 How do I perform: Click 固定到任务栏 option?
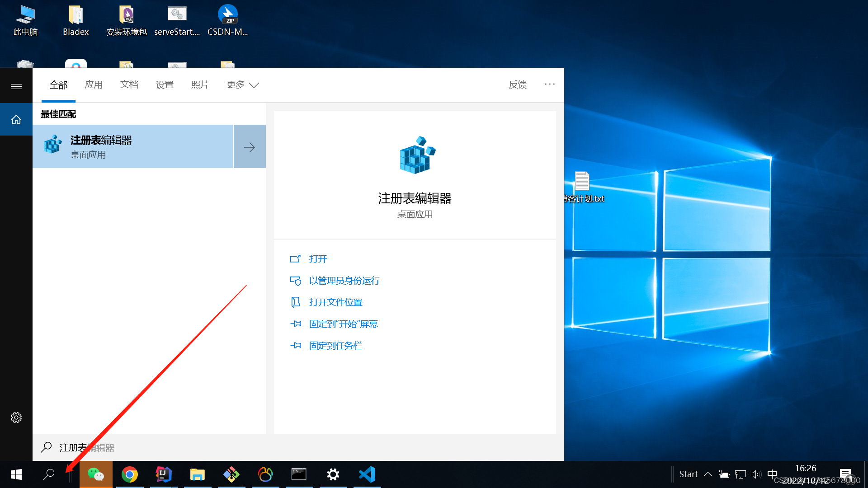pyautogui.click(x=335, y=346)
